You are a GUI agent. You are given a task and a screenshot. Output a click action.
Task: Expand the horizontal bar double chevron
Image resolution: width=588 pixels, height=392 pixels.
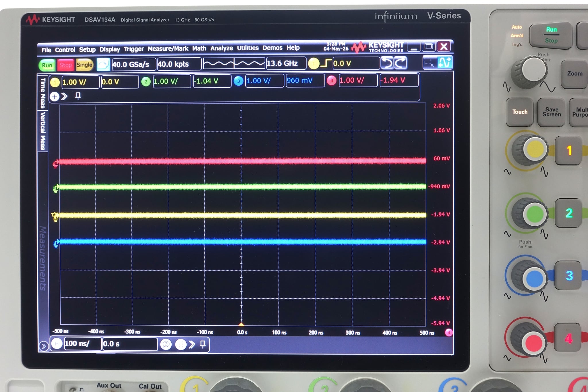pos(192,344)
